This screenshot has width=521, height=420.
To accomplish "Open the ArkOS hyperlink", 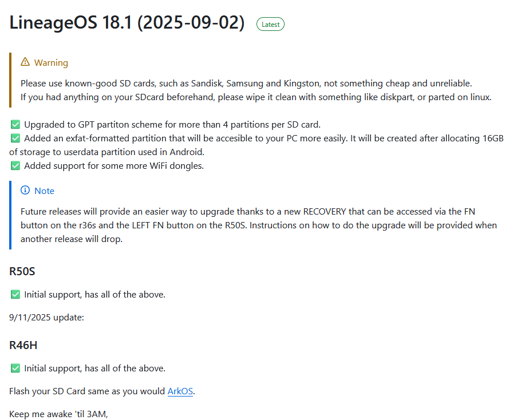I will pyautogui.click(x=180, y=391).
